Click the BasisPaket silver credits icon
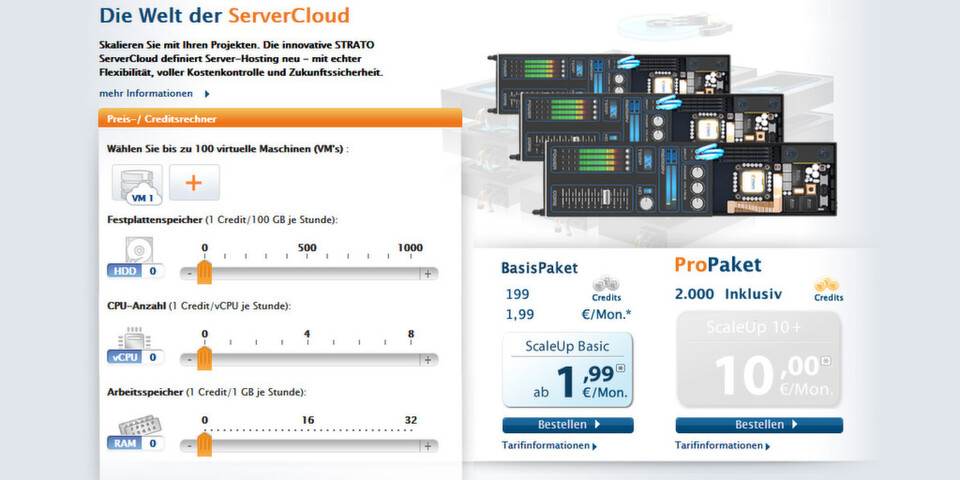The width and height of the screenshot is (960, 480). tap(606, 283)
